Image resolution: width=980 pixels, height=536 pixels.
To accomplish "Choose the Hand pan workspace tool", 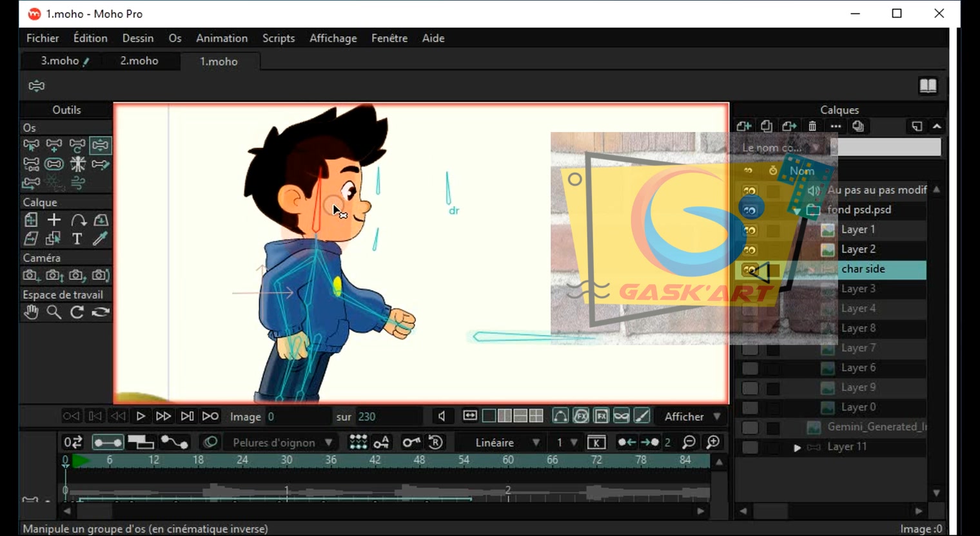I will (x=31, y=312).
